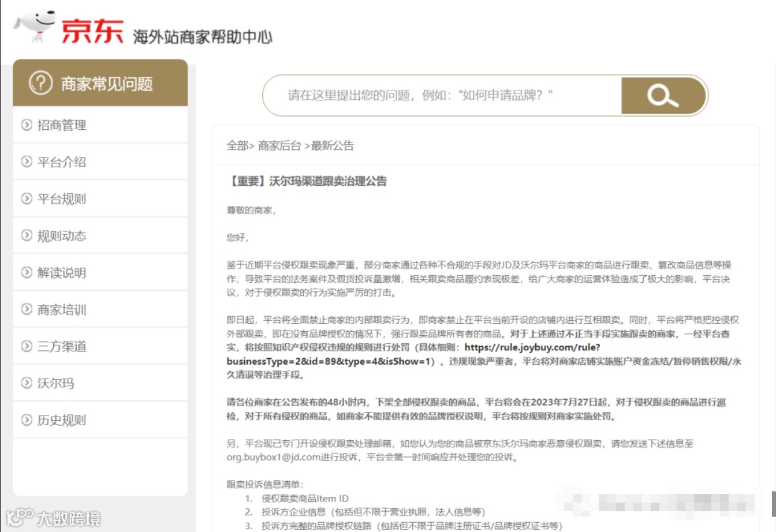Image resolution: width=776 pixels, height=532 pixels.
Task: Click list item 投诉方企业信息
Action: point(374,512)
